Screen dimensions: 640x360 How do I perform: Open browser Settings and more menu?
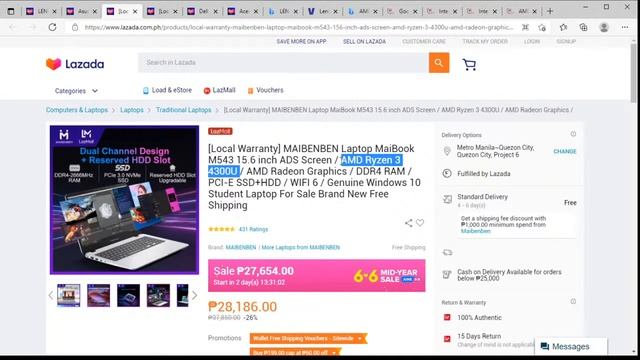(625, 27)
